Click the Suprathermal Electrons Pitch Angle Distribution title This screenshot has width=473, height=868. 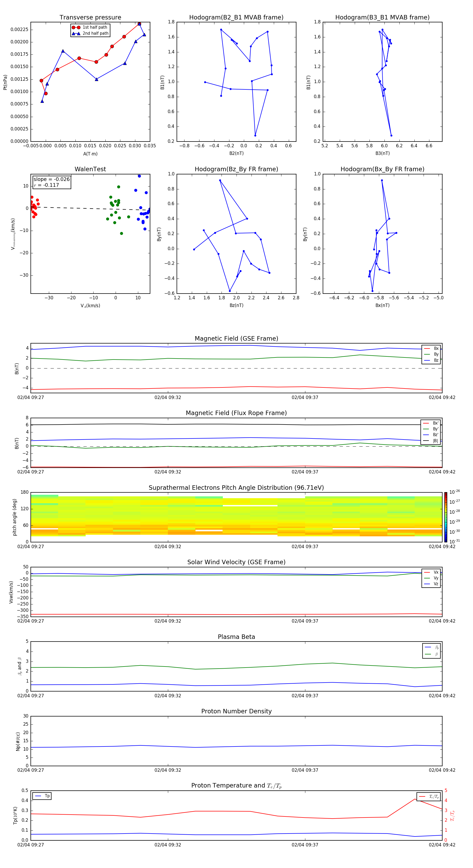(236, 488)
